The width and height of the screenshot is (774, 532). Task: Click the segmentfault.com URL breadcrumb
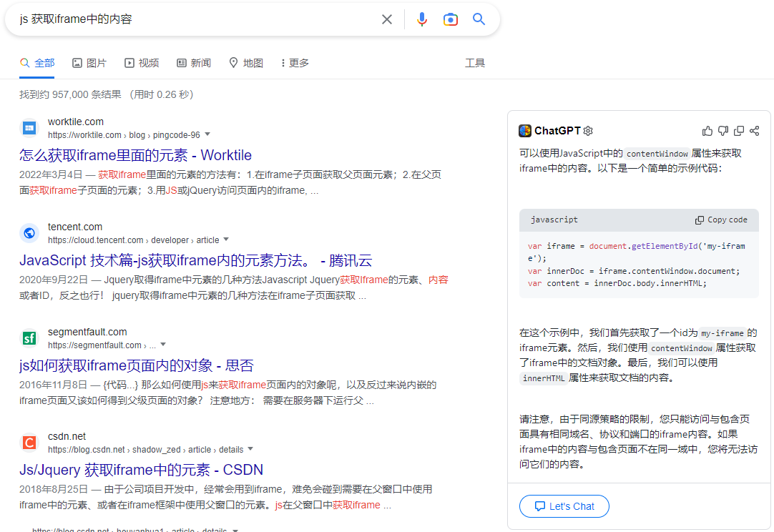[102, 345]
